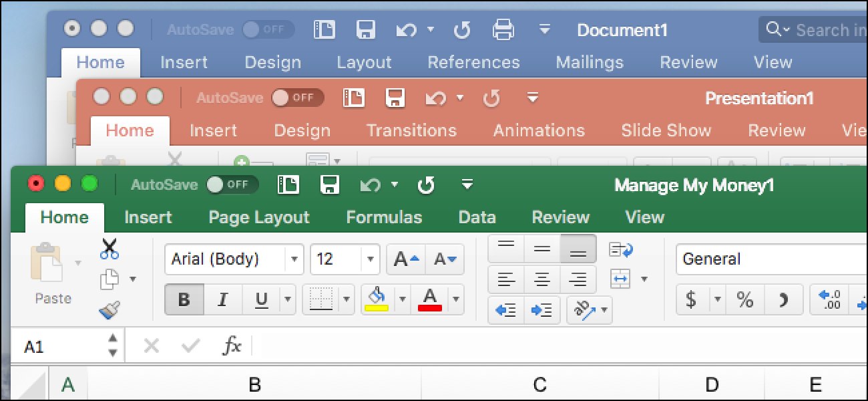Image resolution: width=868 pixels, height=401 pixels.
Task: Open General number format dropdown
Action: [772, 259]
